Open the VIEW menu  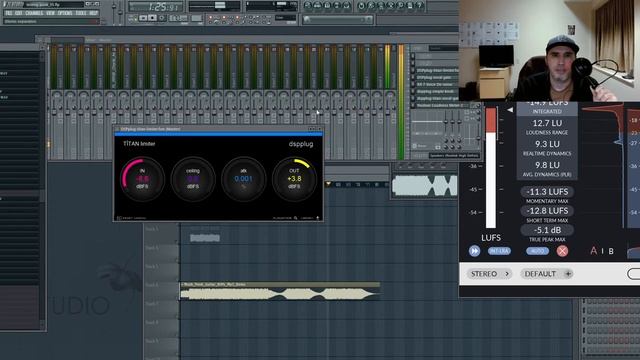coord(50,13)
